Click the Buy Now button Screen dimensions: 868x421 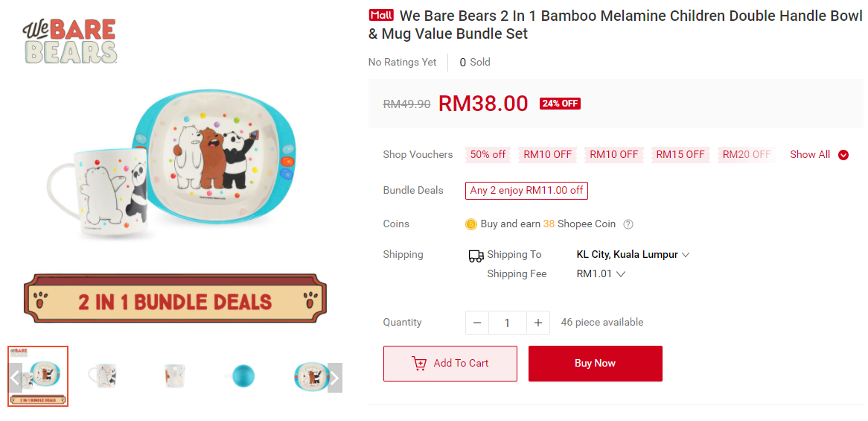595,364
